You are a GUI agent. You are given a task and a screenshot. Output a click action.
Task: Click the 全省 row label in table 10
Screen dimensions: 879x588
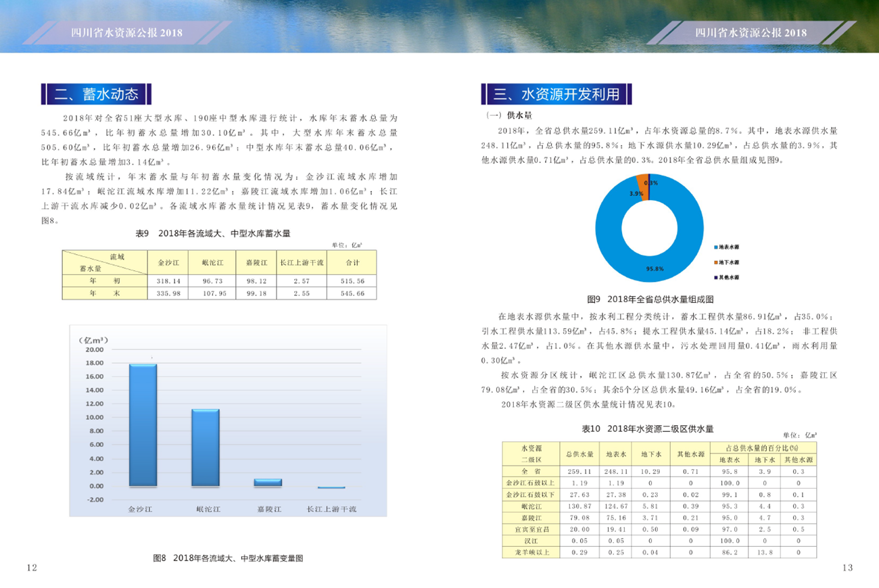[x=531, y=471]
